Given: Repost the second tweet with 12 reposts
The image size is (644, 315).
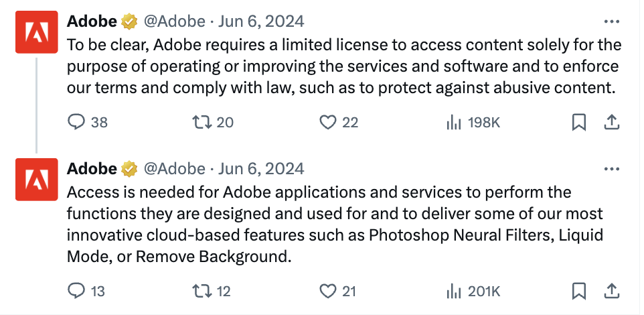Looking at the screenshot, I should 200,291.
